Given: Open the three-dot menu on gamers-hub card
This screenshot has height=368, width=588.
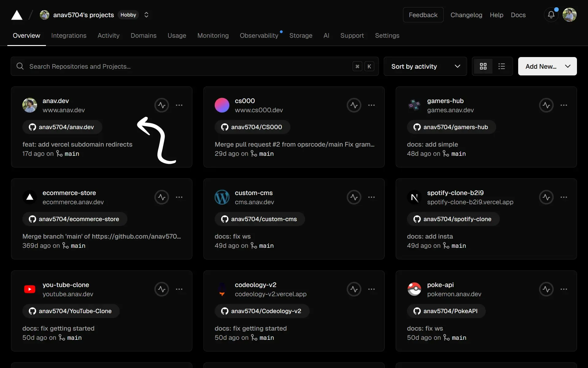Looking at the screenshot, I should [564, 105].
